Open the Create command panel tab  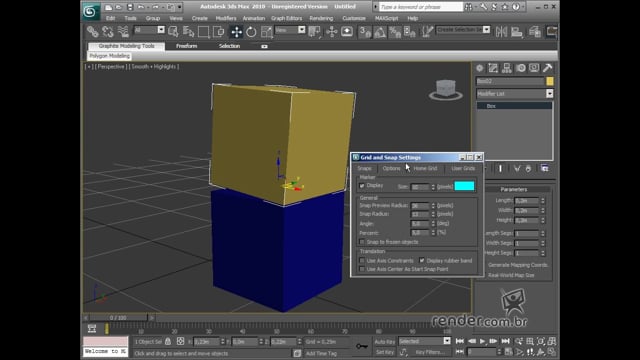pos(480,68)
